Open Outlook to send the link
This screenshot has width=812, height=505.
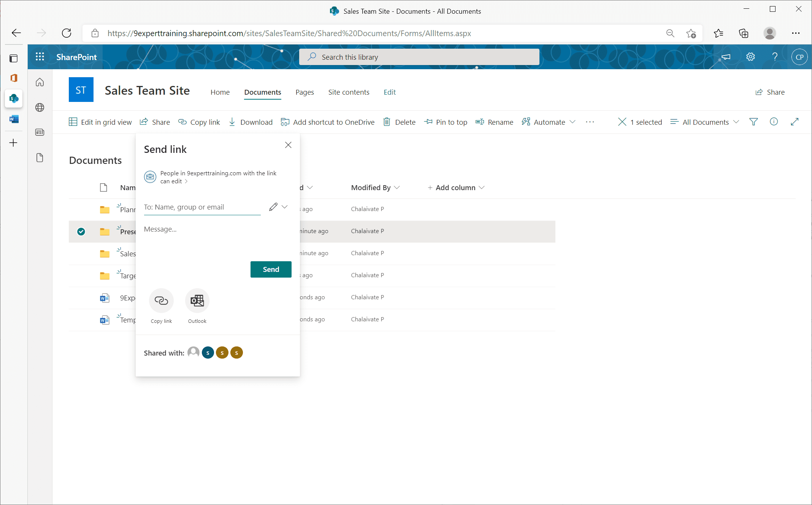pos(197,300)
